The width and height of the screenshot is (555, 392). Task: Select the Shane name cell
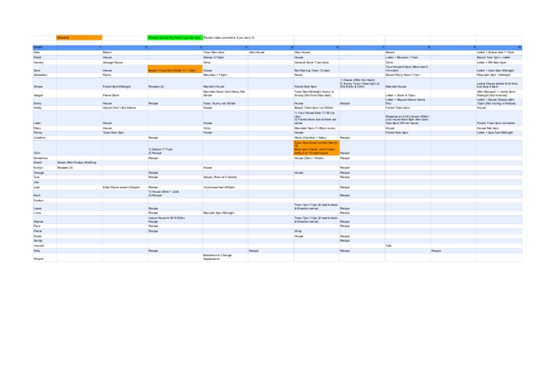(x=45, y=84)
